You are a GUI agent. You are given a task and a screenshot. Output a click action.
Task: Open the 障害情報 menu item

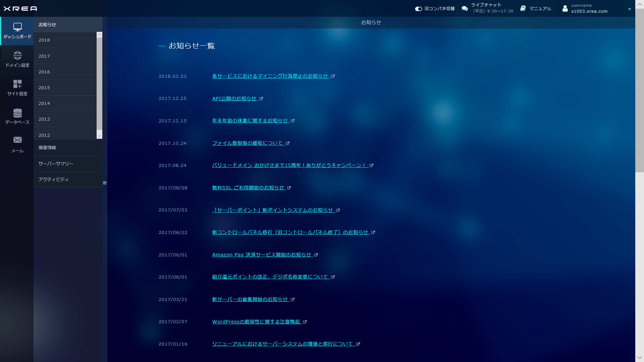47,147
